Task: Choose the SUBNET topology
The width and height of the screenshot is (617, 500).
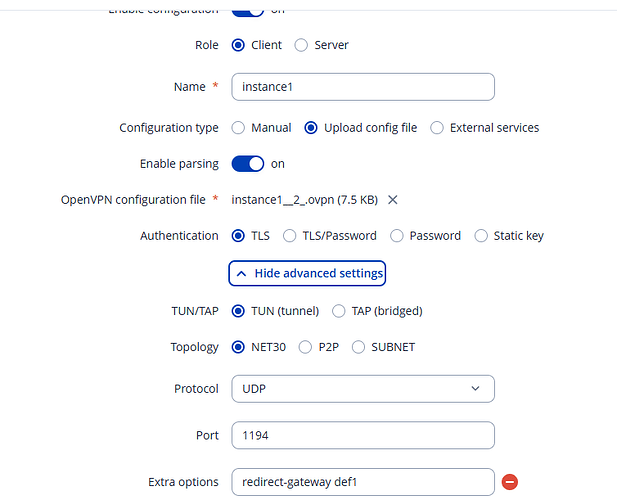Action: [358, 347]
